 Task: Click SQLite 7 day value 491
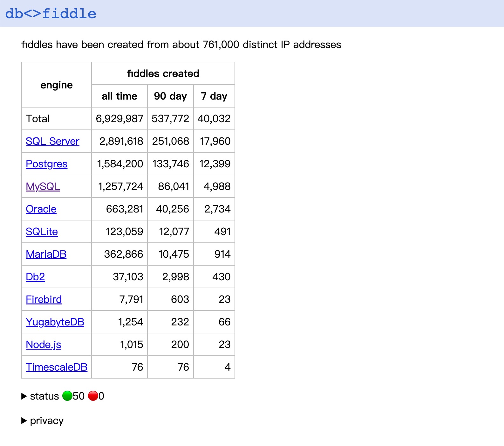click(222, 232)
